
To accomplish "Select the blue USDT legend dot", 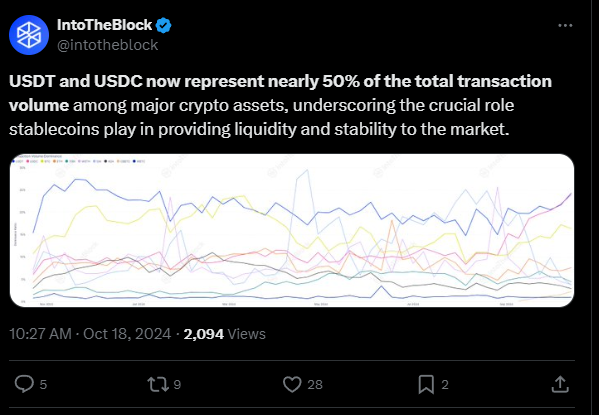I will (13, 161).
